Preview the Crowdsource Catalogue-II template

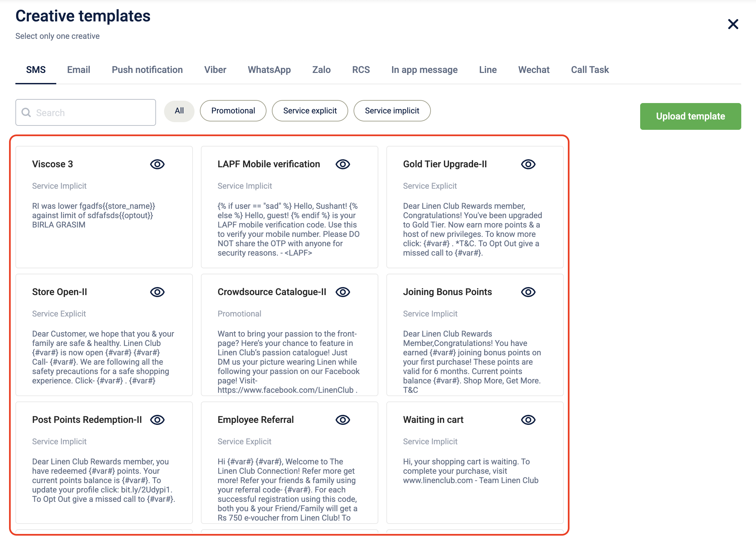coord(343,292)
